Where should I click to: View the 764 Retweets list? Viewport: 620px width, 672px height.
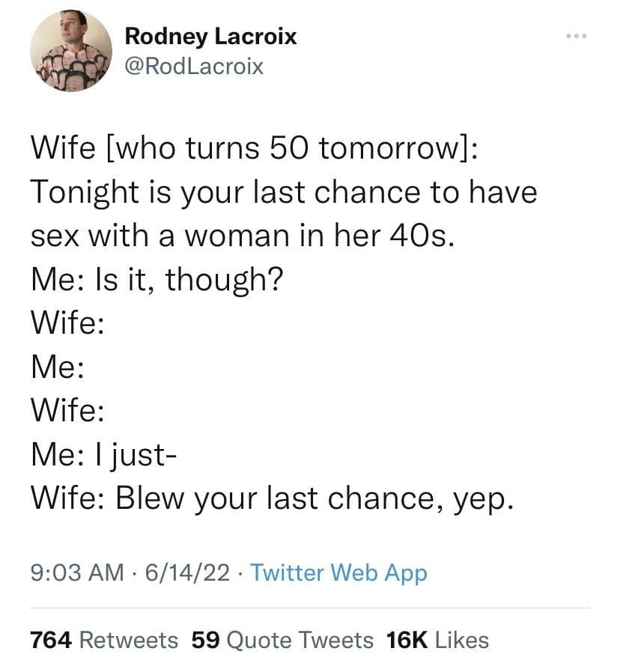pos(104,640)
